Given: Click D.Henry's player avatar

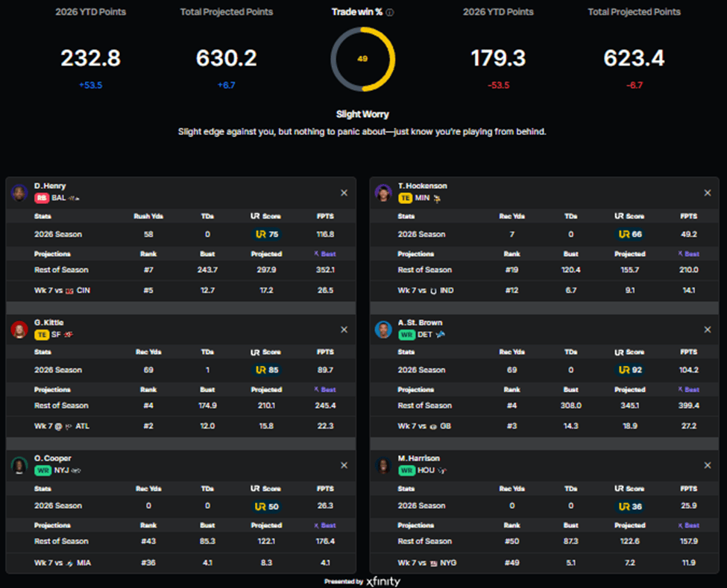Looking at the screenshot, I should 19,192.
